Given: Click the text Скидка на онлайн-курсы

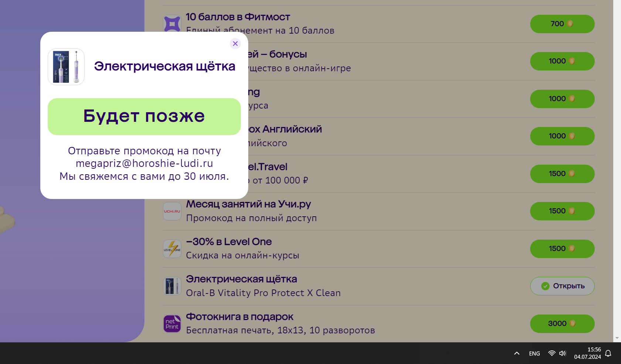Looking at the screenshot, I should pos(242,255).
